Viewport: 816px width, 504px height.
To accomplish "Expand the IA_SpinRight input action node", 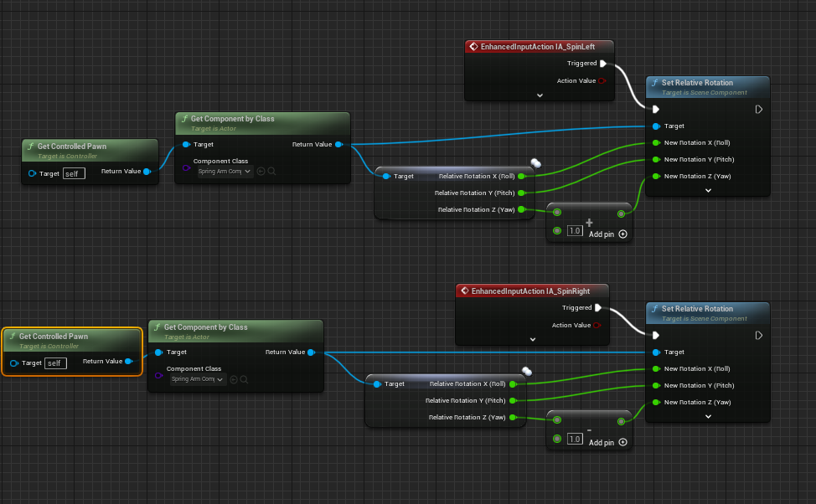I will click(x=531, y=339).
